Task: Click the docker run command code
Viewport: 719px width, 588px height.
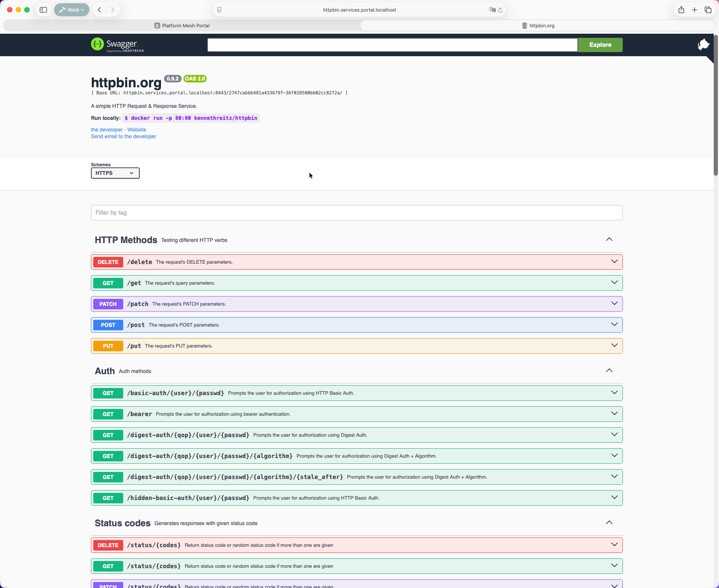Action: (x=191, y=118)
